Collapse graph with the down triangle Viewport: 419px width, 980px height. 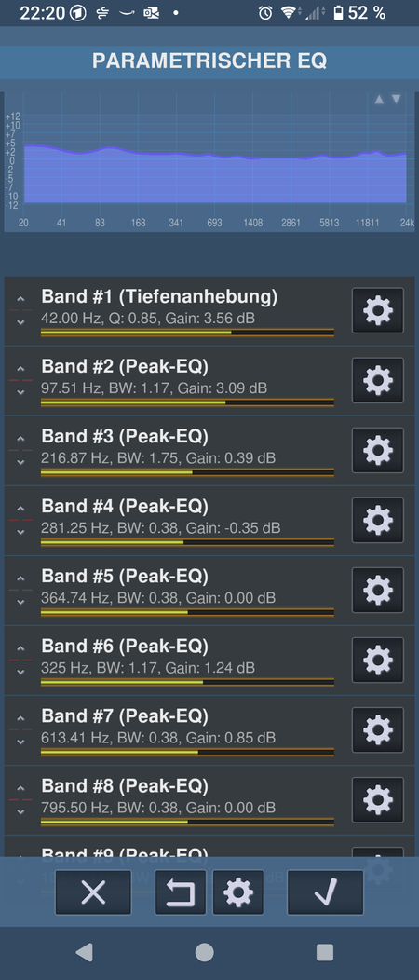point(396,100)
